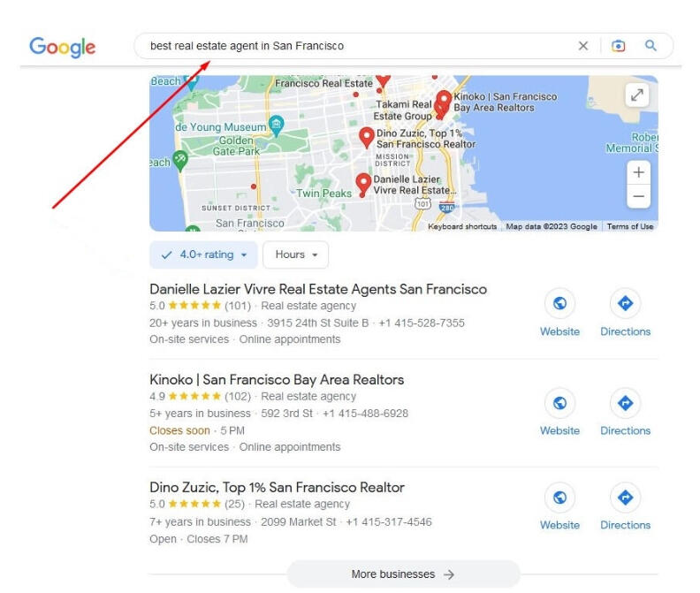The height and width of the screenshot is (593, 700).
Task: Get Directions icon for Kinoko realtors
Action: [x=625, y=403]
